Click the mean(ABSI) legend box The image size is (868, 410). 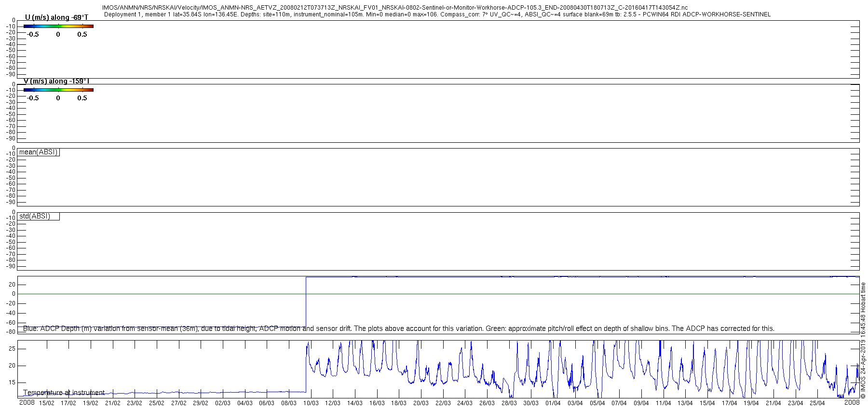pyautogui.click(x=39, y=152)
